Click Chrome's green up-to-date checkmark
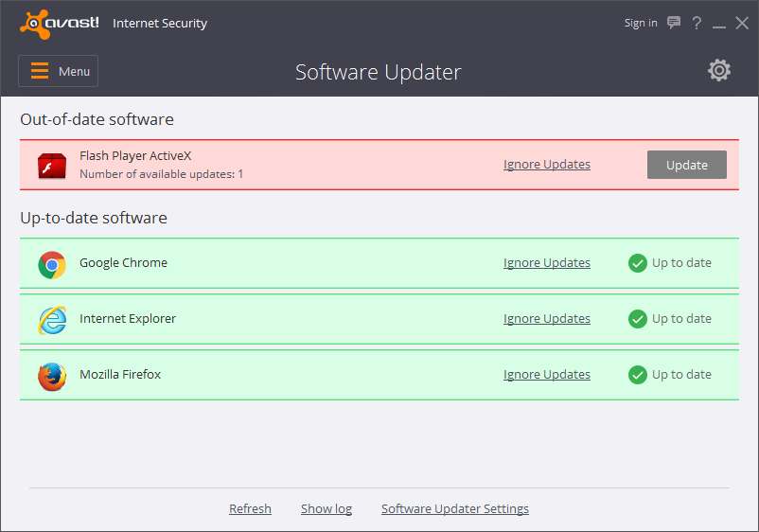The width and height of the screenshot is (759, 532). (x=638, y=263)
